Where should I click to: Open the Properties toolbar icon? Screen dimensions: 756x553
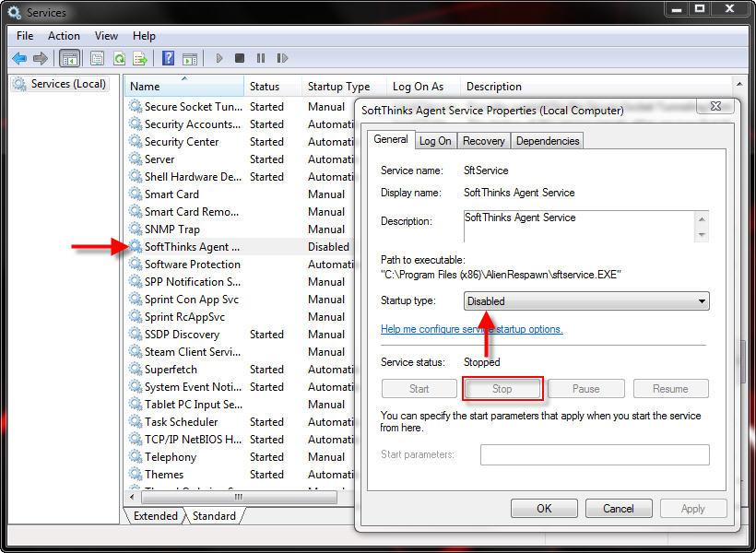97,58
